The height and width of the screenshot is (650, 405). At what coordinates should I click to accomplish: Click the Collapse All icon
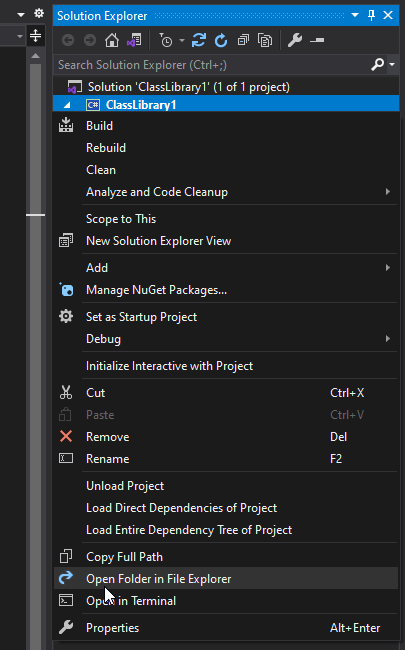click(243, 40)
